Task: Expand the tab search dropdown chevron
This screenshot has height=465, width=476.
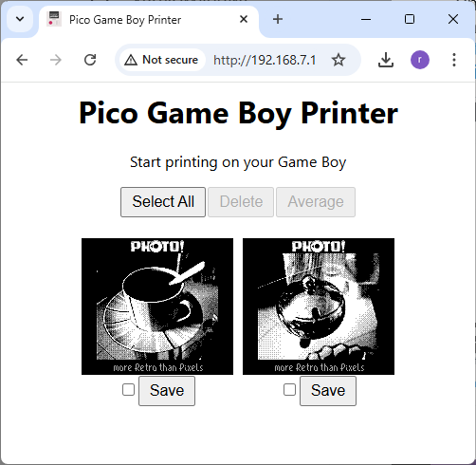Action: pos(20,19)
